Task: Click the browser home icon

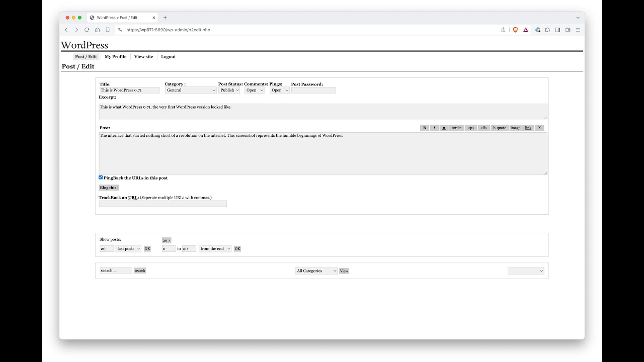Action: pyautogui.click(x=97, y=30)
